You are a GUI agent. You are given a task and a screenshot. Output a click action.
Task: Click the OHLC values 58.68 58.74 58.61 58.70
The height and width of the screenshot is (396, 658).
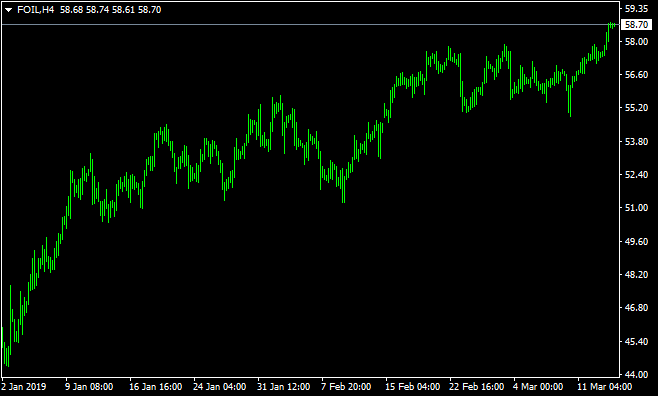click(x=110, y=10)
